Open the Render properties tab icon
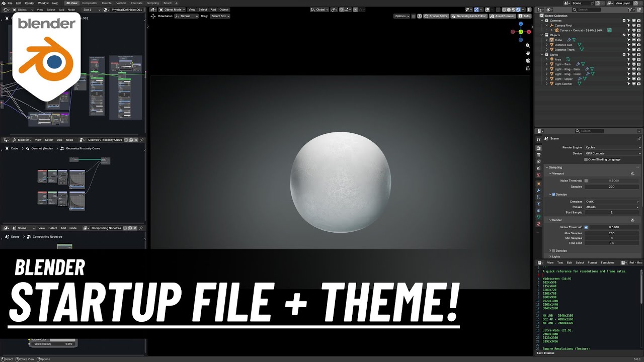Viewport: 644px width, 362px height. pos(538,148)
